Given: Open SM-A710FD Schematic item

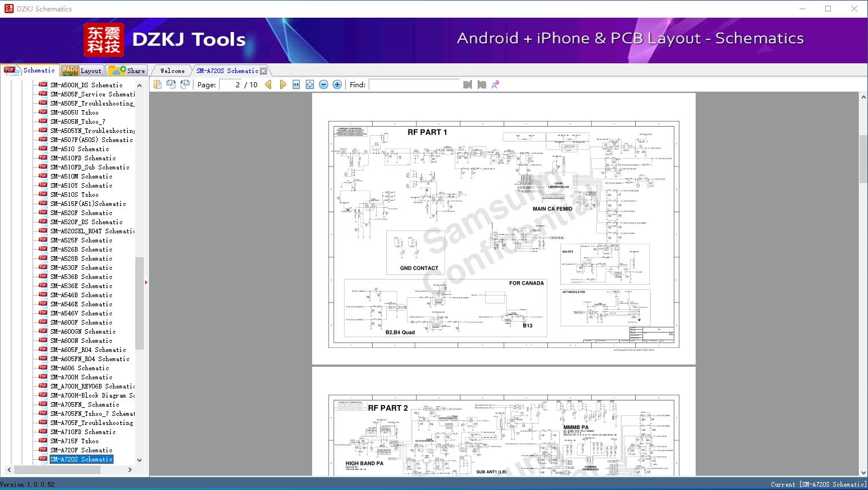Looking at the screenshot, I should coord(83,432).
